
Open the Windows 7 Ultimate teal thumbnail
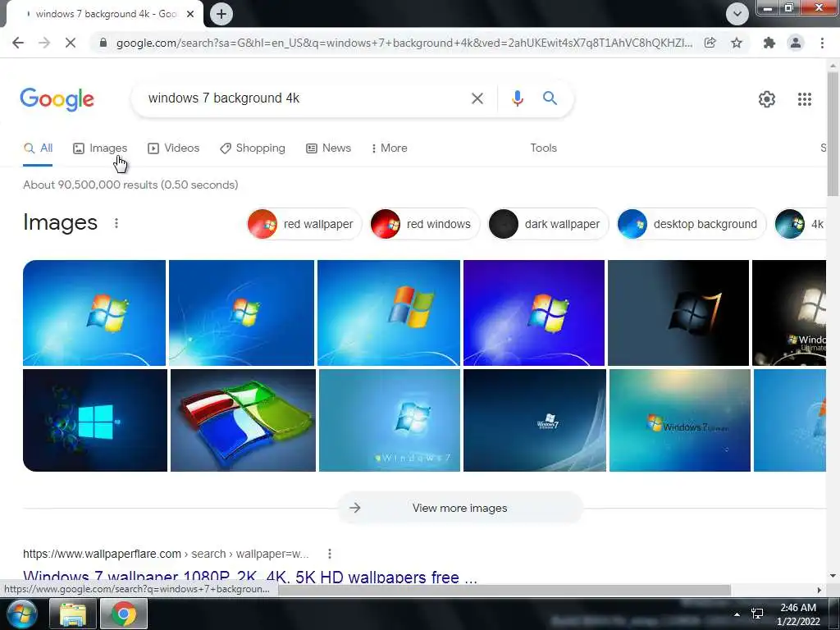tap(680, 421)
